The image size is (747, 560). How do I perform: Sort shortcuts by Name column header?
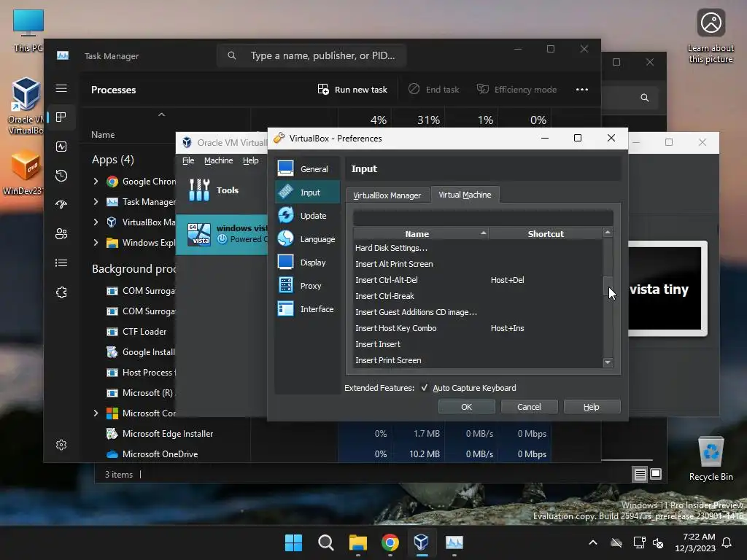(421, 234)
